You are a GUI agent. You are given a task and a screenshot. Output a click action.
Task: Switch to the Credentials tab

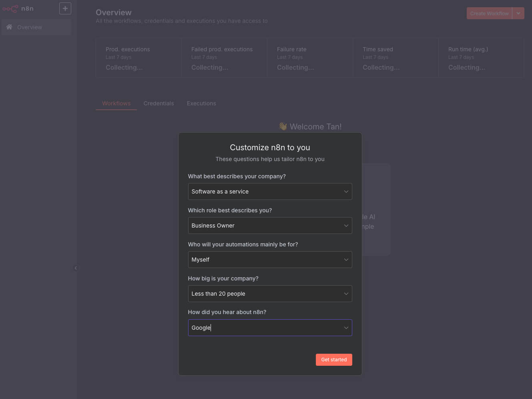point(159,103)
